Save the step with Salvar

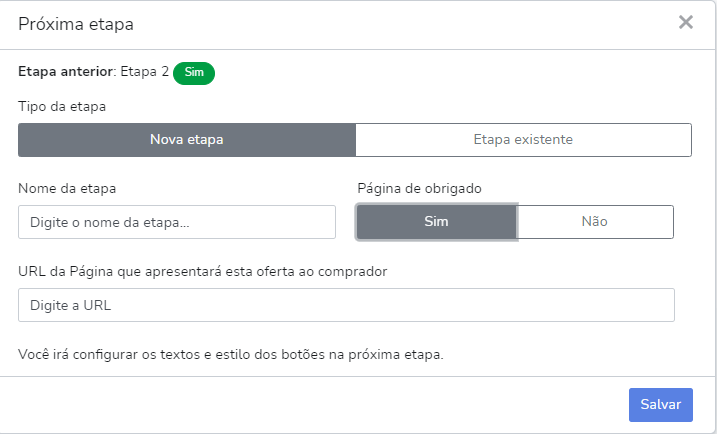pyautogui.click(x=661, y=405)
